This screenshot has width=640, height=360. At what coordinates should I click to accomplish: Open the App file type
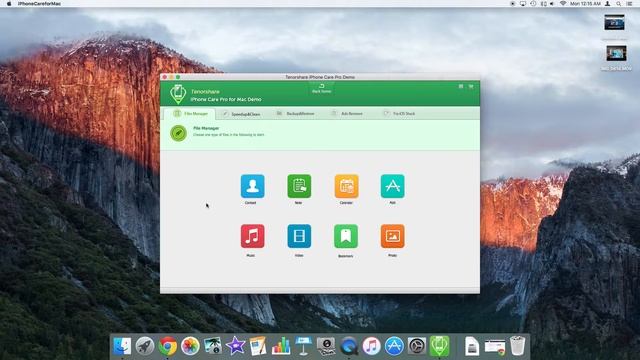click(392, 186)
